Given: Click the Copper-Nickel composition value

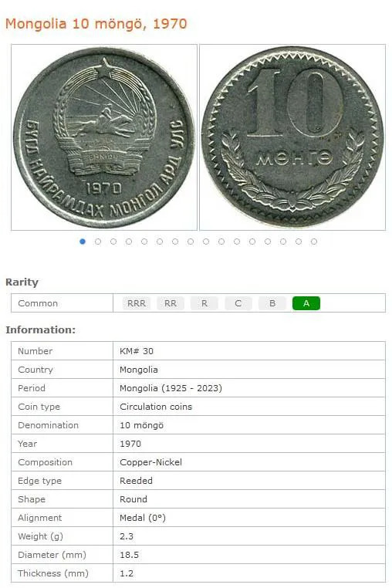Looking at the screenshot, I should coord(150,462).
